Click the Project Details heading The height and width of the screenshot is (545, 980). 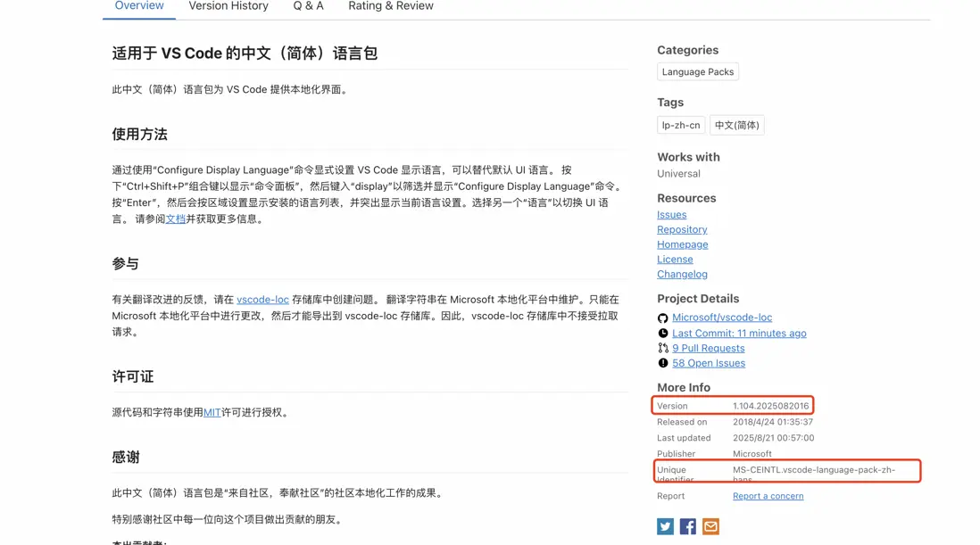coord(697,299)
